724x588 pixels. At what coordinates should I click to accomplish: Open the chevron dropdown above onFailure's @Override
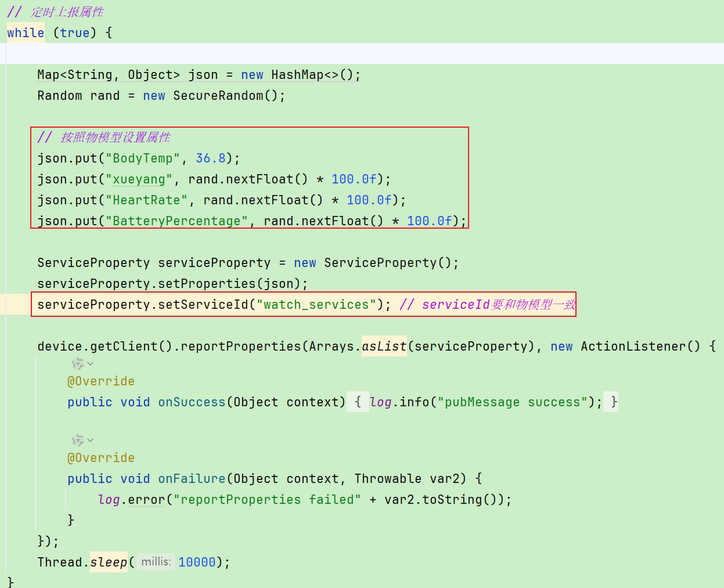91,441
